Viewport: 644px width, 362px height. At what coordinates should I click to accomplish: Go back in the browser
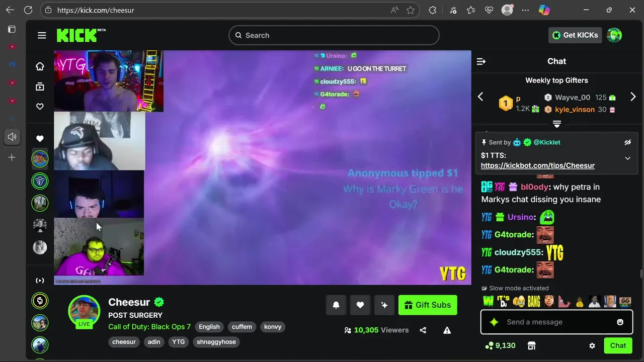coord(10,10)
